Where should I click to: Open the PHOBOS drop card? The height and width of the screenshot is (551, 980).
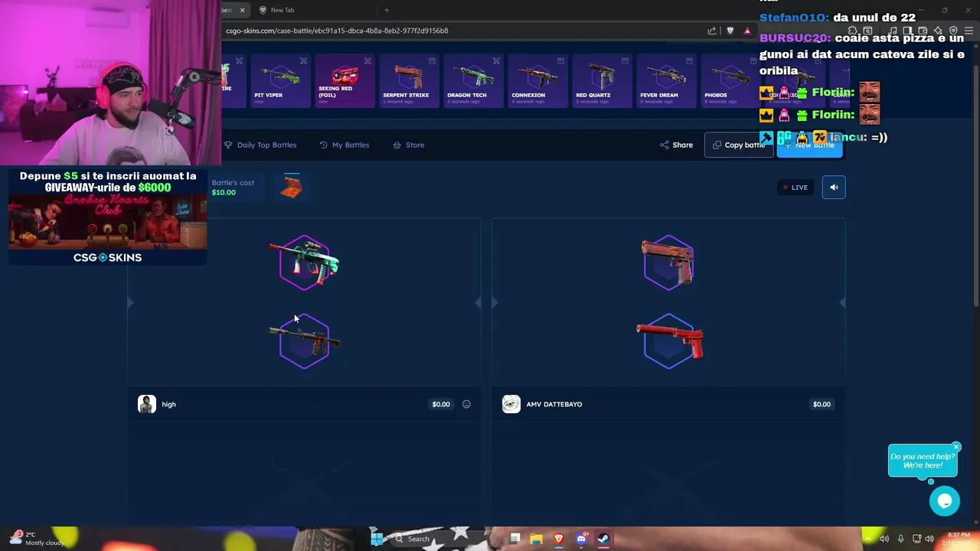click(x=730, y=80)
